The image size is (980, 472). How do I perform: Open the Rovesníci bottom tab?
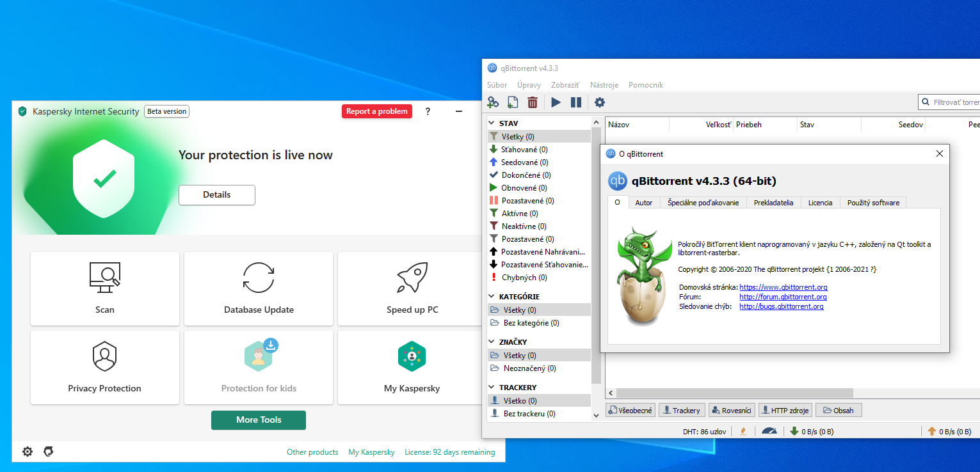point(732,410)
